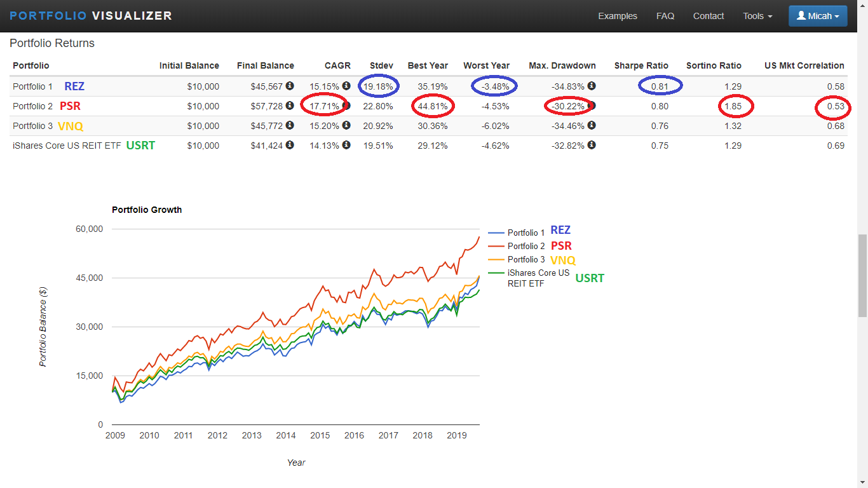Open the Examples page
Viewport: 868px width, 488px height.
click(x=618, y=16)
